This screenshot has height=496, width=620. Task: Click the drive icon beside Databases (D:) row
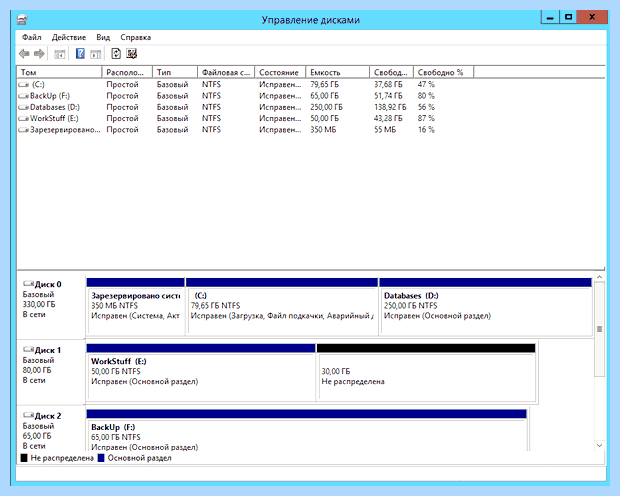24,107
